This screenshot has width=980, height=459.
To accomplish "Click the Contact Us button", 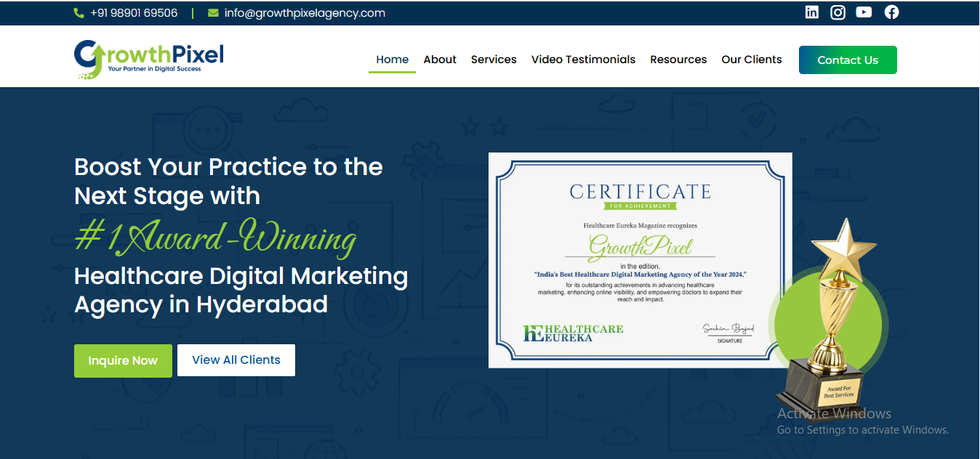I will (x=848, y=60).
